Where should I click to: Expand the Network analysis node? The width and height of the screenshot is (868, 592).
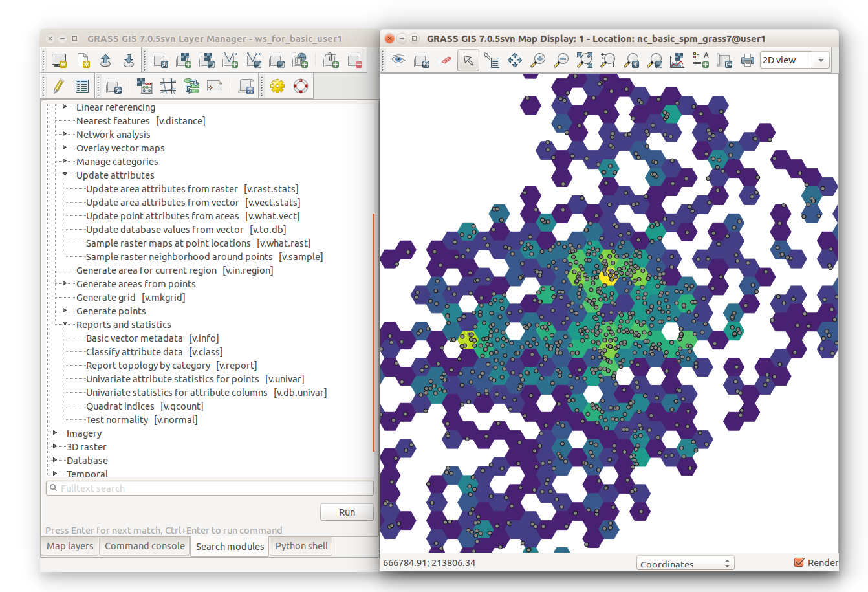coord(65,134)
